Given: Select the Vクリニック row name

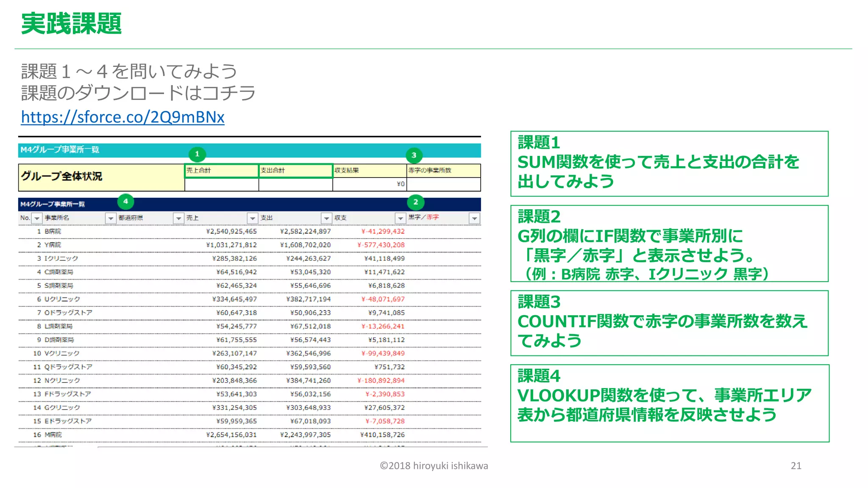Looking at the screenshot, I should pyautogui.click(x=62, y=353).
